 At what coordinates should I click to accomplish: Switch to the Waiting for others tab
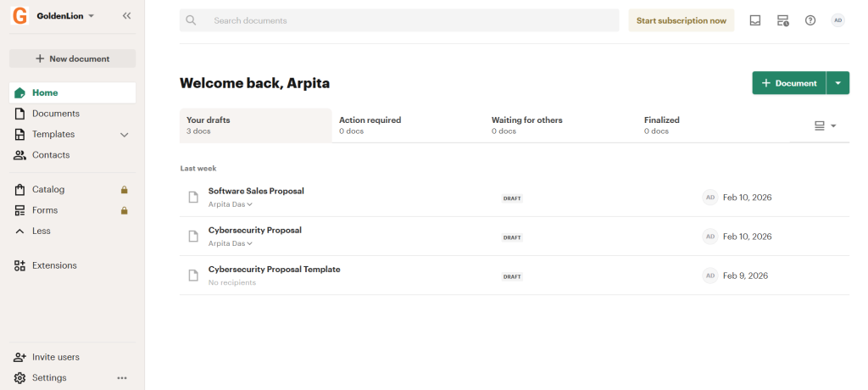(x=561, y=125)
